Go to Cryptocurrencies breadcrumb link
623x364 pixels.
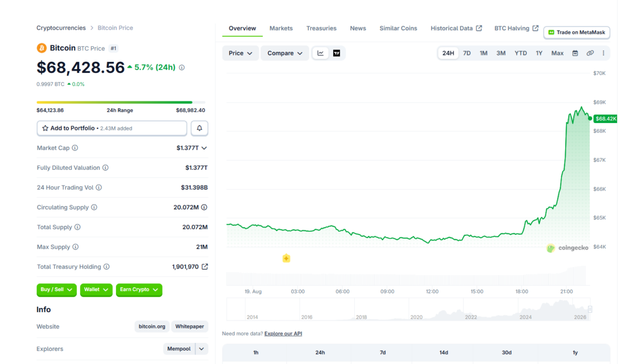(61, 28)
